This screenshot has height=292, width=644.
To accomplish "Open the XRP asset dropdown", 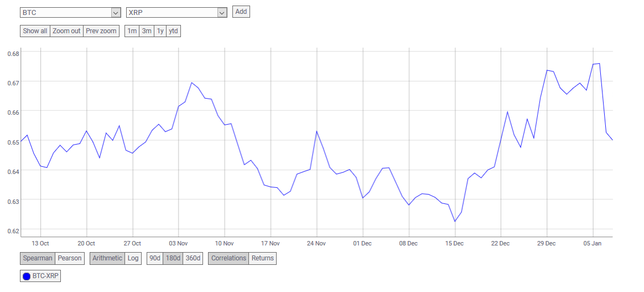I will pyautogui.click(x=176, y=12).
